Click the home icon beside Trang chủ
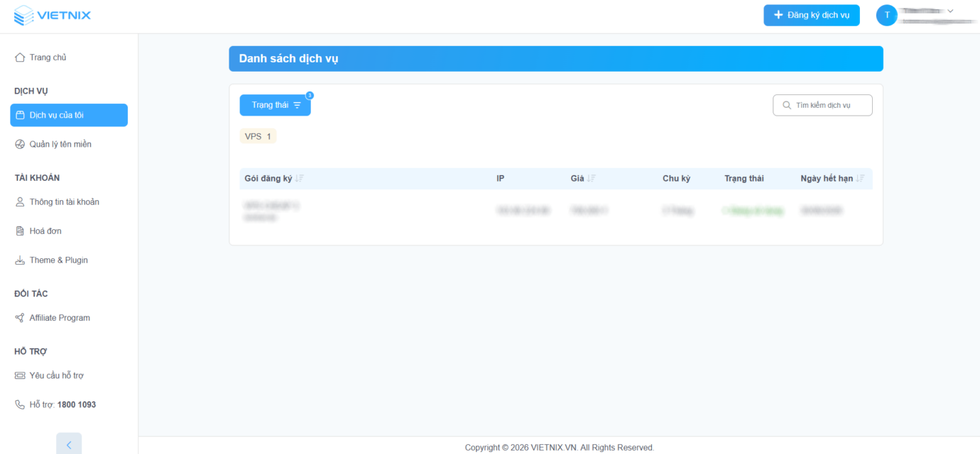The image size is (980, 454). [x=20, y=57]
